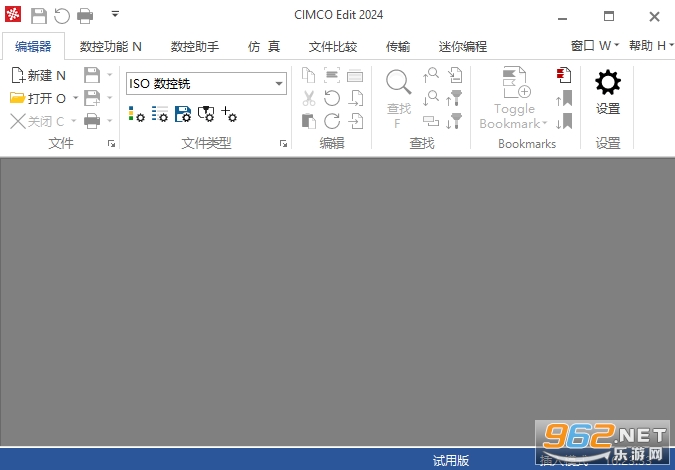Click the previous tool change up-arrow icon

454,98
